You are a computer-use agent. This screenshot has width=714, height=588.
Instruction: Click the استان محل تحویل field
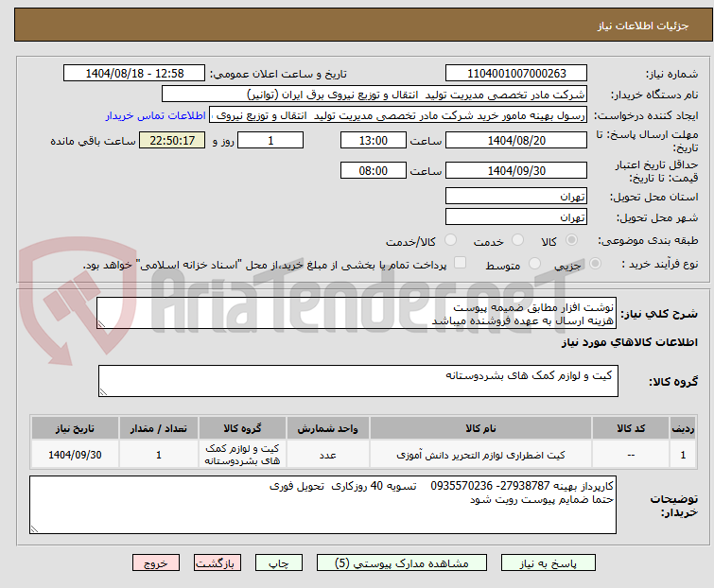pos(516,196)
